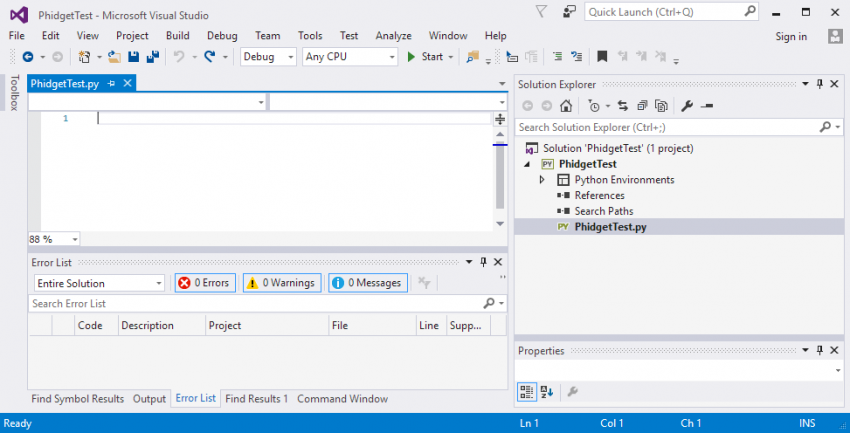Image resolution: width=850 pixels, height=433 pixels.
Task: Click the Solution Explorer Home icon
Action: coord(566,106)
